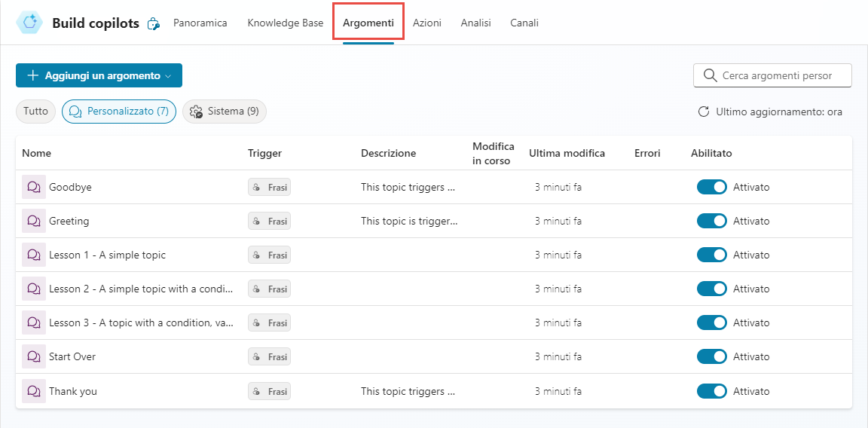Click the Start Over topic icon
This screenshot has width=868, height=428.
click(34, 356)
